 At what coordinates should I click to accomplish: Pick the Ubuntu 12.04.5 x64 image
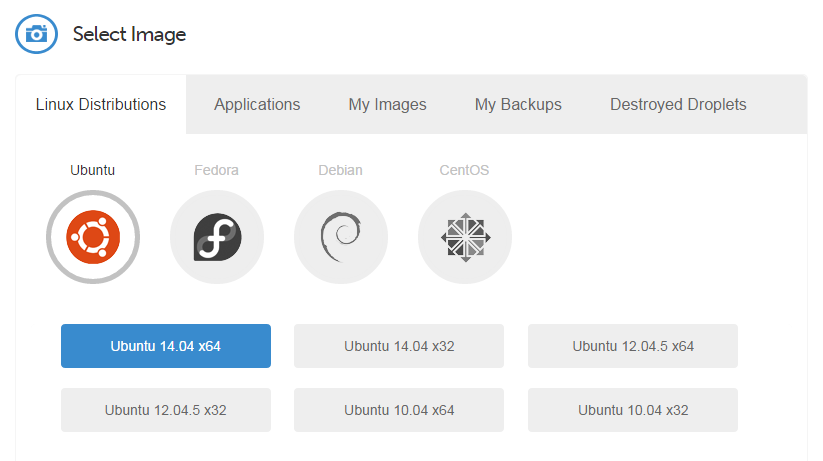coord(633,346)
